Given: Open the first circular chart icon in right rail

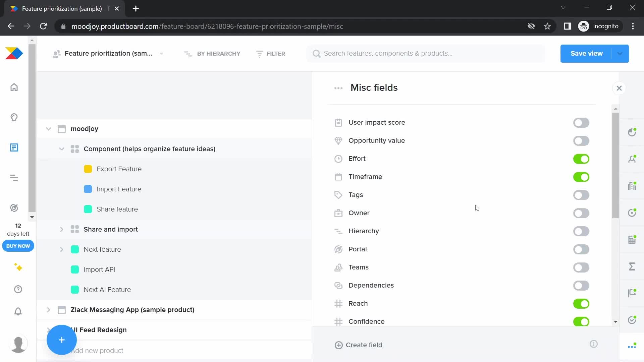Looking at the screenshot, I should click(632, 132).
